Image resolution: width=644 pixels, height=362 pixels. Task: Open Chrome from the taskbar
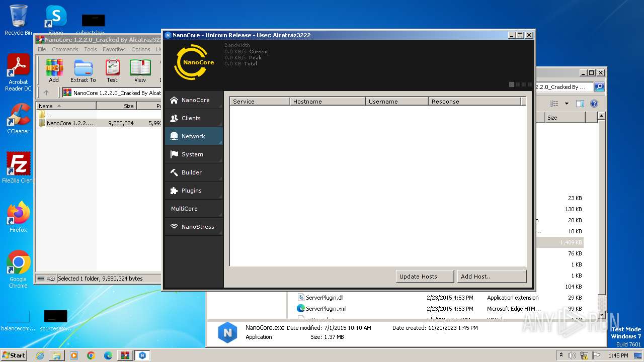pos(91,355)
